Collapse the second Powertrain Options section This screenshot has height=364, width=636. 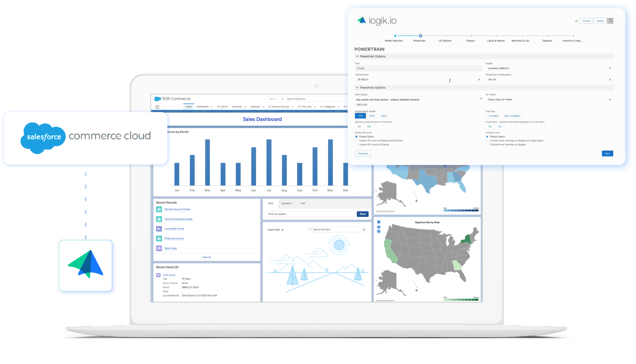357,88
